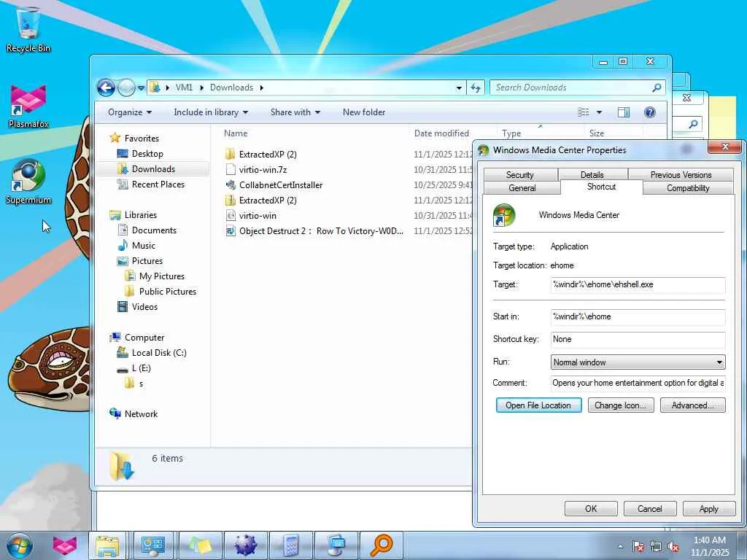Click Explorer's Forward navigation arrow
The image size is (747, 560).
click(125, 87)
